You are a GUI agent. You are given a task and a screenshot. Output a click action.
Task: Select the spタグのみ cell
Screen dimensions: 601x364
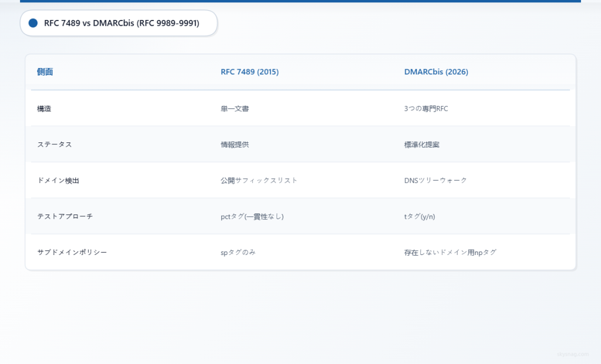click(x=238, y=253)
